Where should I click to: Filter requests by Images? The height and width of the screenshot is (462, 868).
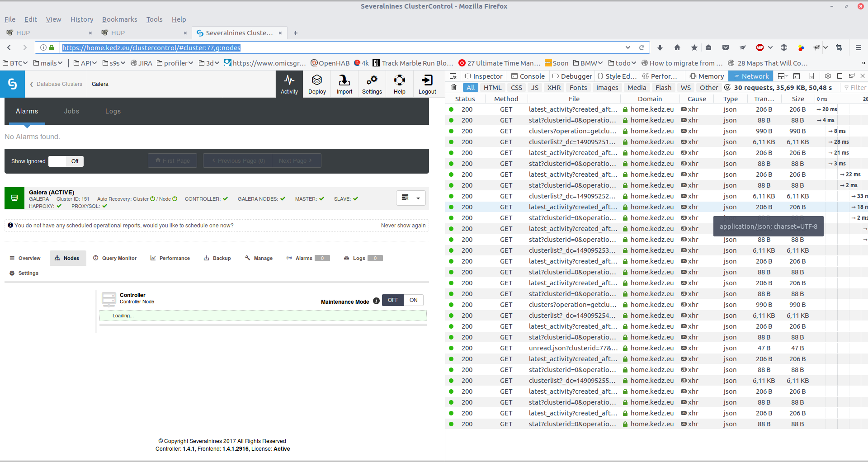tap(607, 88)
